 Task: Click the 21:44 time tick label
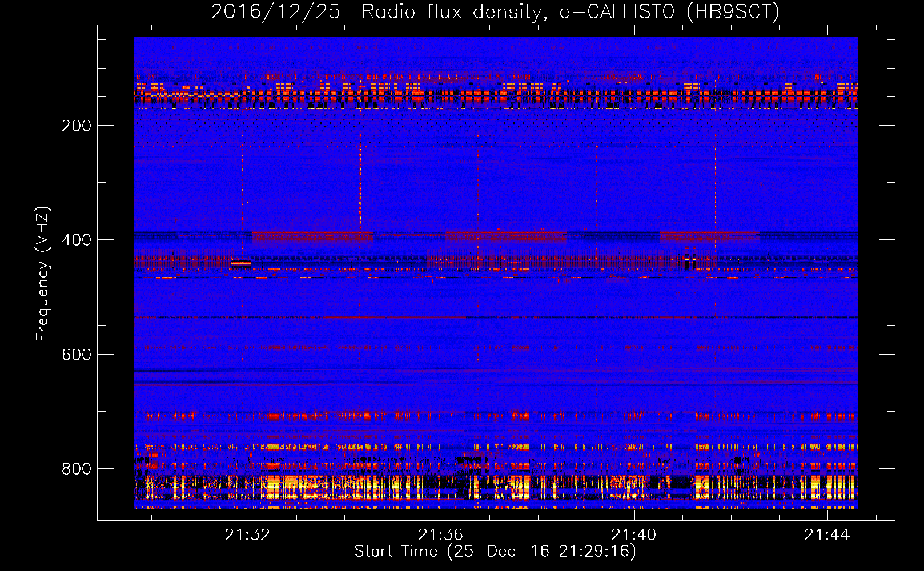tap(827, 534)
